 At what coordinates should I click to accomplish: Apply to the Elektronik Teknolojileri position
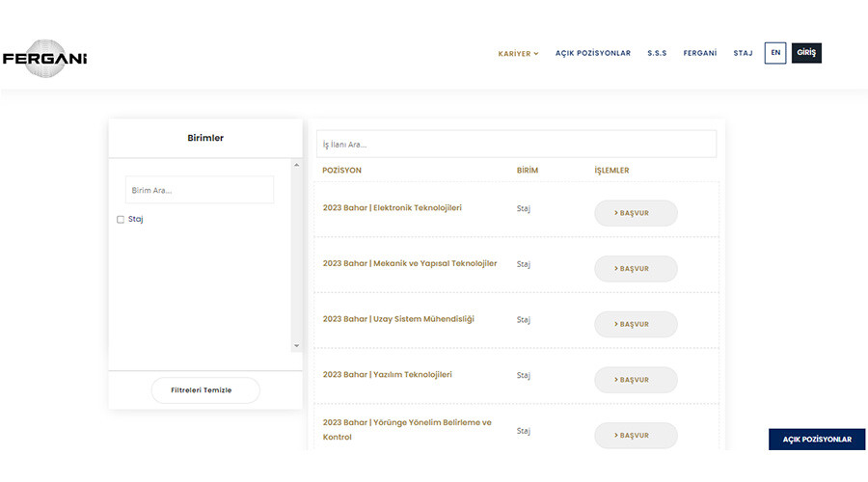(x=636, y=213)
